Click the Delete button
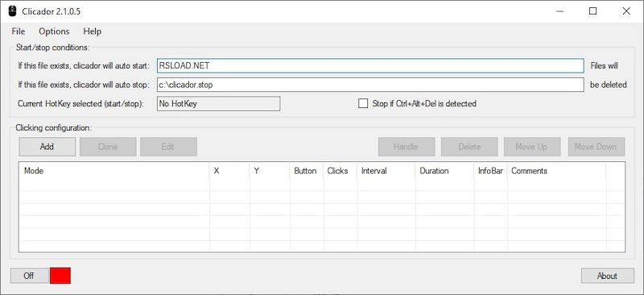The width and height of the screenshot is (644, 295). (x=469, y=147)
